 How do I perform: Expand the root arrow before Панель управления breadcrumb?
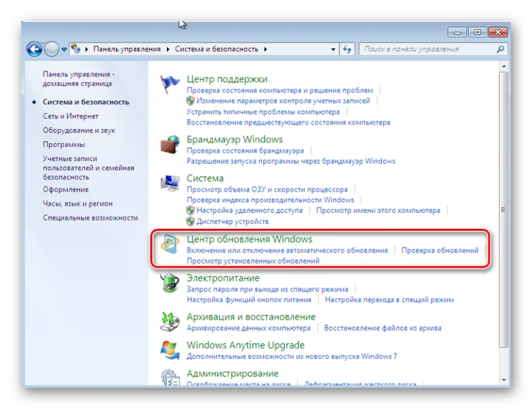point(87,49)
